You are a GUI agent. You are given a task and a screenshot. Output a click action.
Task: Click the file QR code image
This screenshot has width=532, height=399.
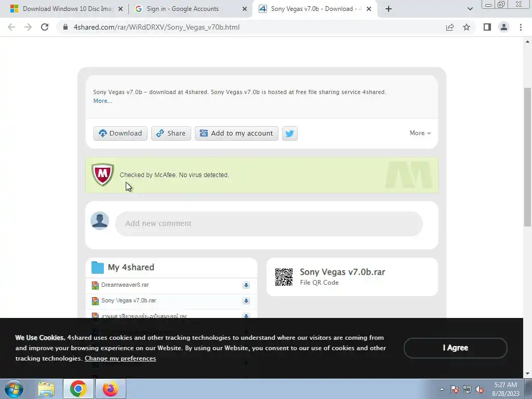[284, 277]
